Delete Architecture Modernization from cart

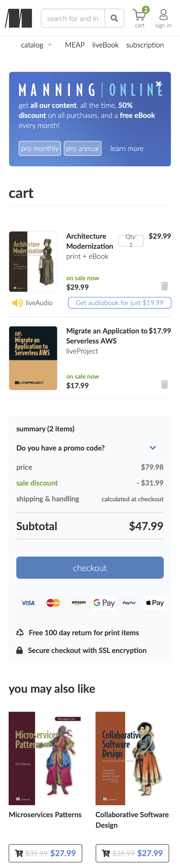click(164, 286)
